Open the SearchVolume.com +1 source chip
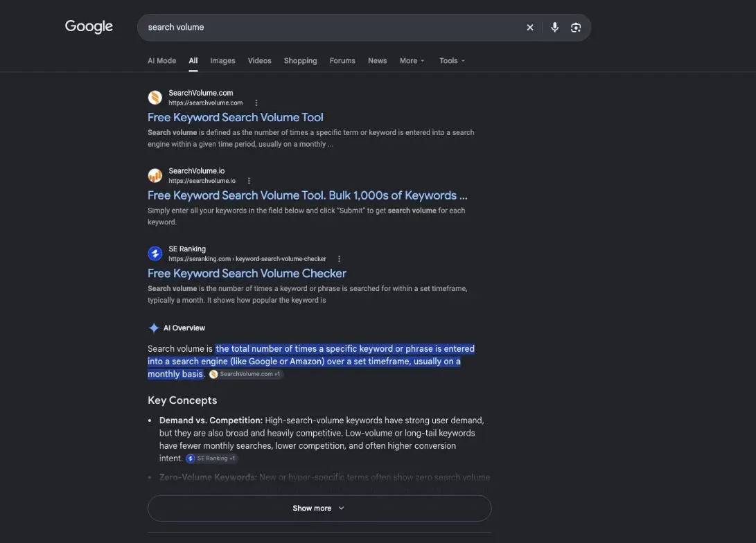 246,375
